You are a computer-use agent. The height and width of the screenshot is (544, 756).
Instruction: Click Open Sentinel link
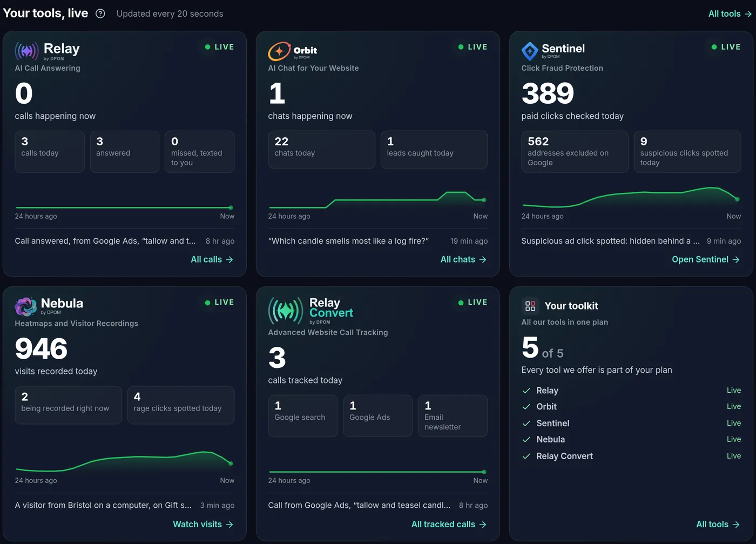[x=706, y=259]
